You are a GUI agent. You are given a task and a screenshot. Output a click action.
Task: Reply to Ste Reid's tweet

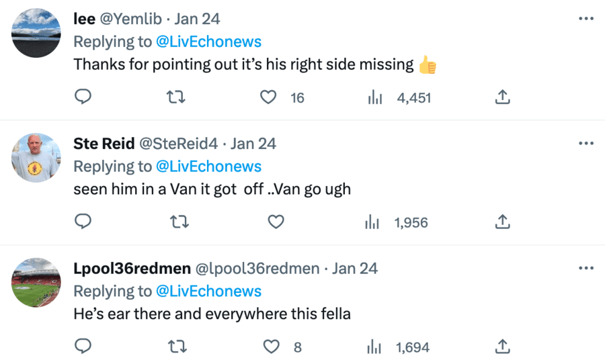pos(83,222)
